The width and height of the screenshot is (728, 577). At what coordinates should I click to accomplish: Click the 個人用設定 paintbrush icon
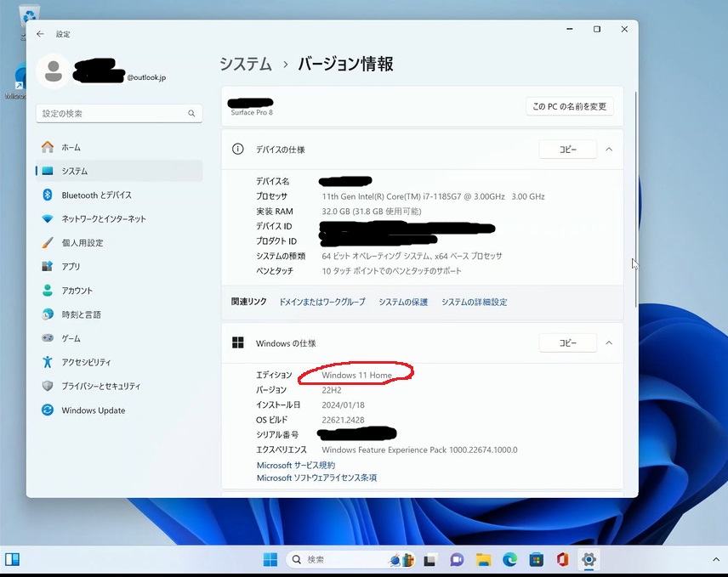click(x=48, y=242)
